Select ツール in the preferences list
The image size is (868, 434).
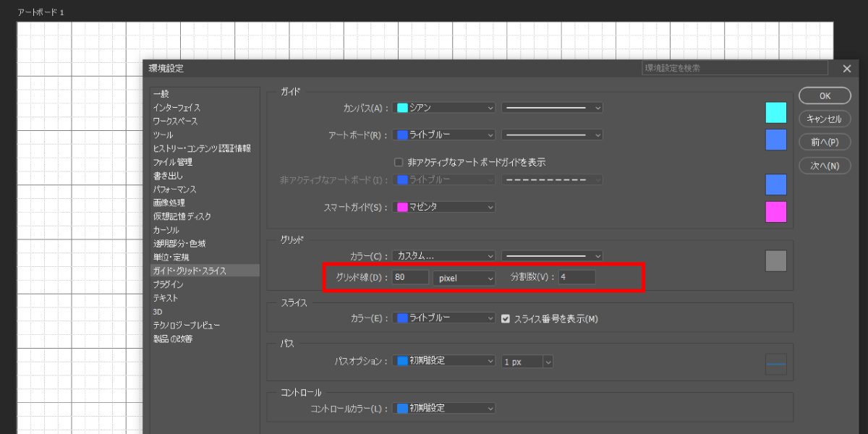(x=205, y=135)
